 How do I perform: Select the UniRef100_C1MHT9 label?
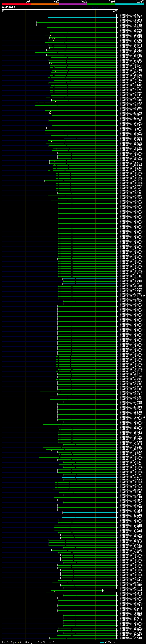click(131, 110)
